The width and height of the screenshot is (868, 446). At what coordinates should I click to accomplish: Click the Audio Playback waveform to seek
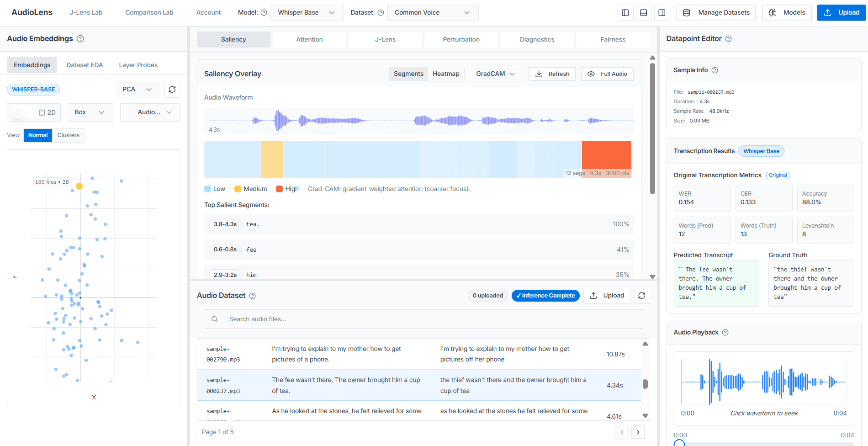tap(764, 382)
